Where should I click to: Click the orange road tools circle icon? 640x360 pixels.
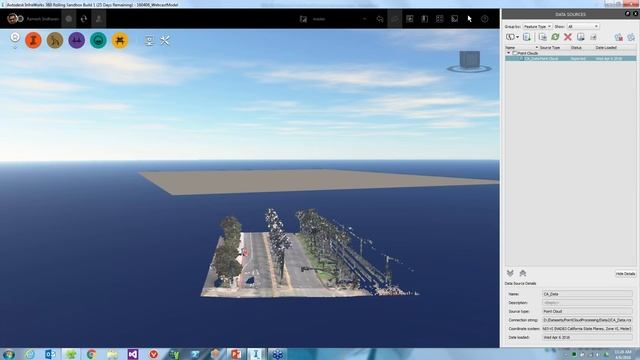click(33, 40)
